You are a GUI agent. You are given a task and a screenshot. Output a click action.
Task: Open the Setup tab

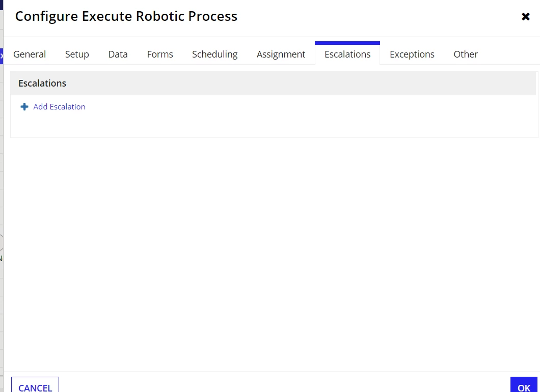pos(77,54)
